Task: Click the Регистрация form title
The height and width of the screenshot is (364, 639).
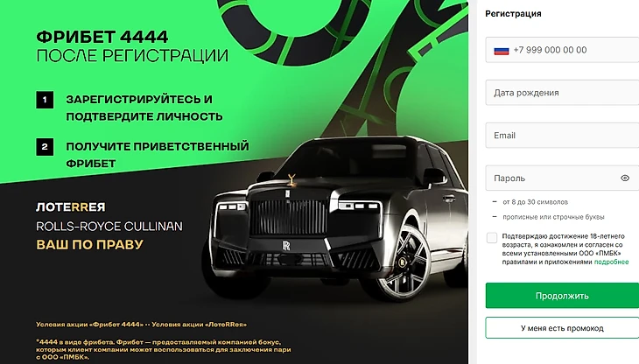Action: [513, 14]
